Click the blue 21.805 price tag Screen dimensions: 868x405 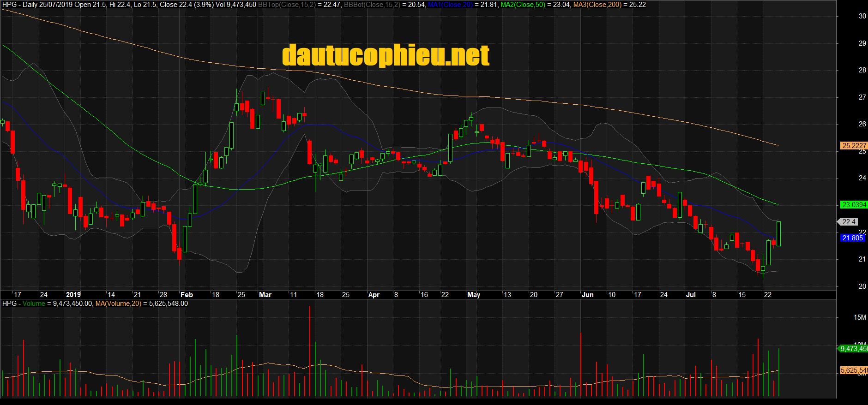pos(852,238)
